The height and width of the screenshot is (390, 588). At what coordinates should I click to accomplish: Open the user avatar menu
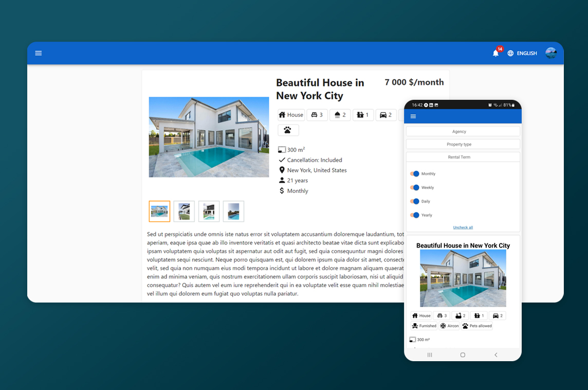551,53
